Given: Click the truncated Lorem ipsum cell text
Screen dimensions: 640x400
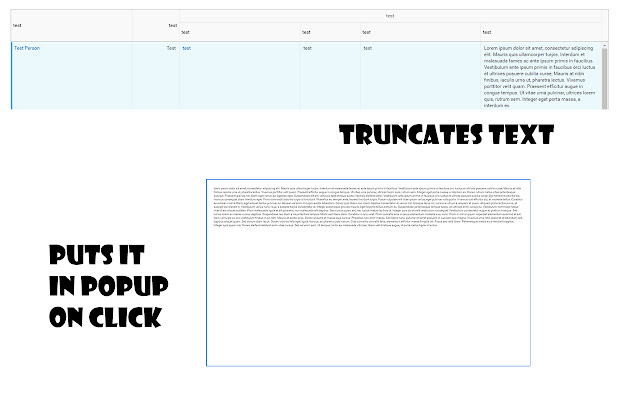Looking at the screenshot, I should (539, 77).
